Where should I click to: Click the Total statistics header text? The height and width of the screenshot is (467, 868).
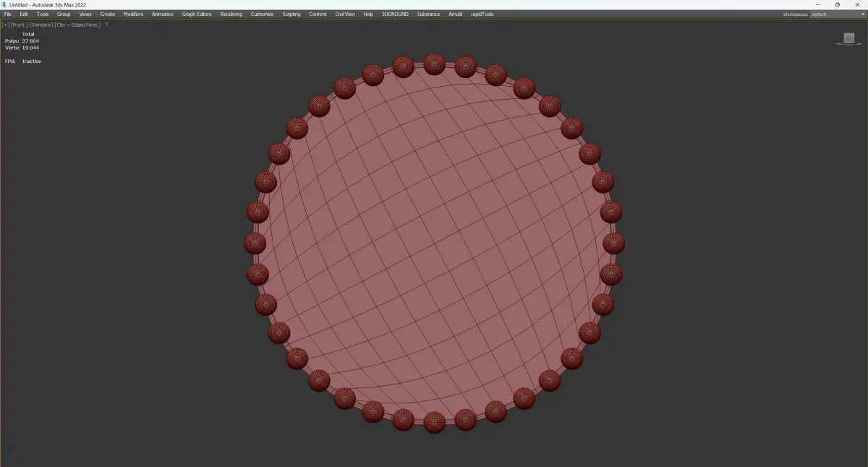pos(28,34)
